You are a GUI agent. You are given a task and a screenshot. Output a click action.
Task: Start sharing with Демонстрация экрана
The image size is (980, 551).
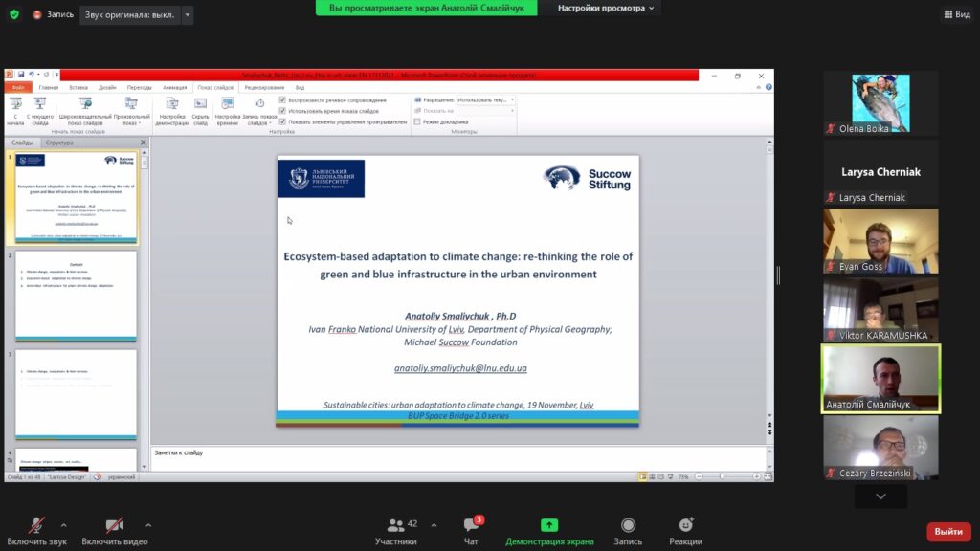549,531
